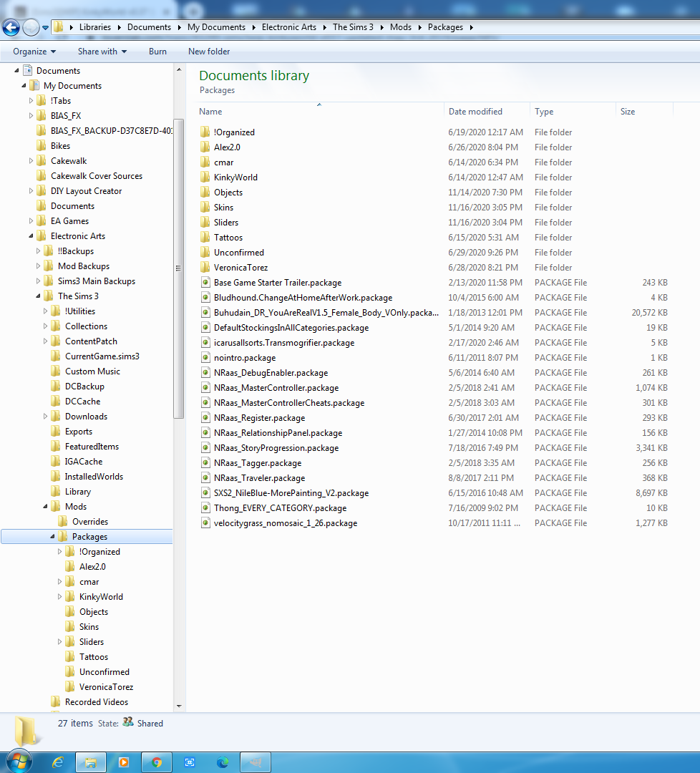The width and height of the screenshot is (700, 773).
Task: Click My Documents breadcrumb segment
Action: coord(216,27)
